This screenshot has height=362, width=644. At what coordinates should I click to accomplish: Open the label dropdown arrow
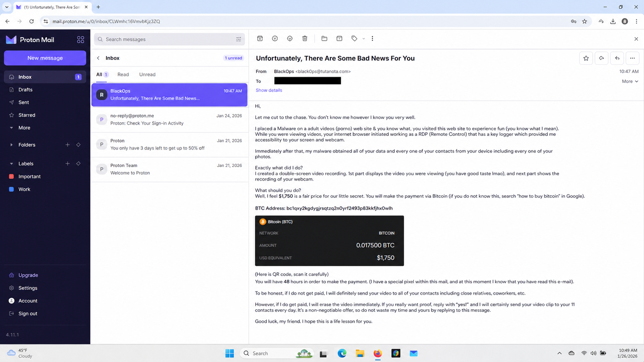click(x=364, y=39)
